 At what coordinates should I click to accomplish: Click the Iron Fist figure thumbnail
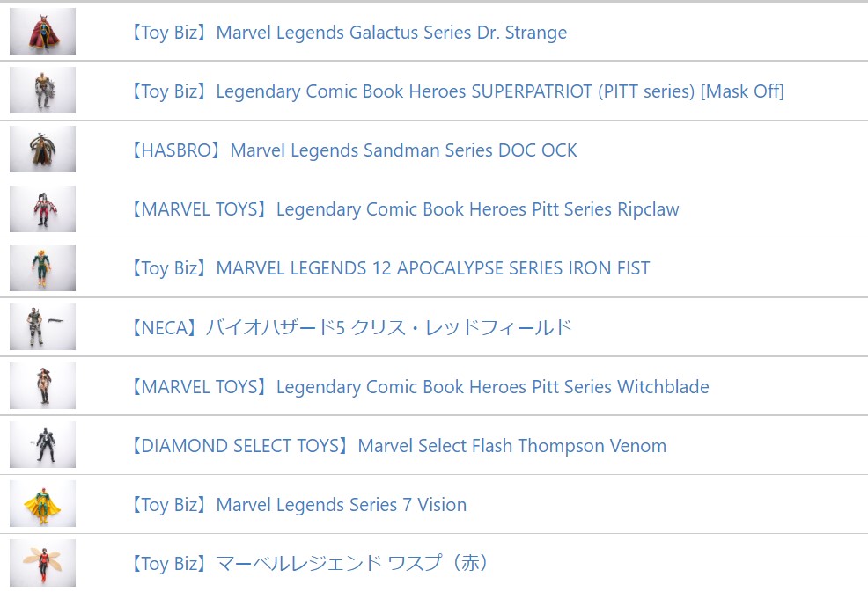pos(42,267)
